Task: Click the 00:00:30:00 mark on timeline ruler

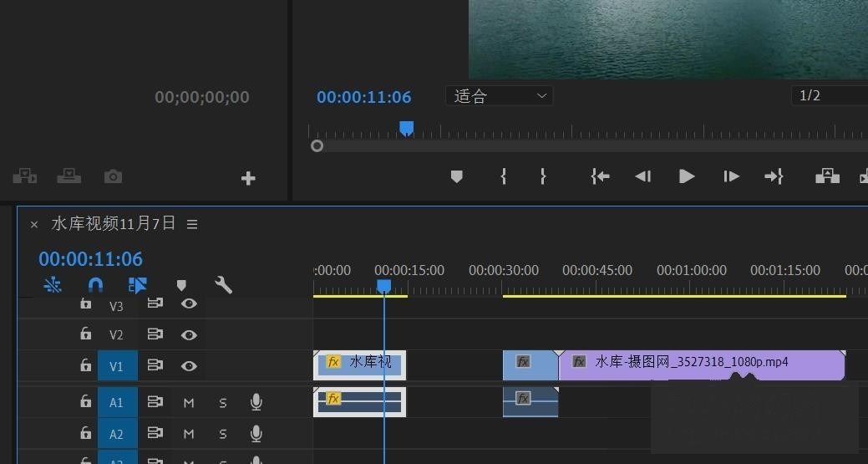Action: [x=503, y=270]
